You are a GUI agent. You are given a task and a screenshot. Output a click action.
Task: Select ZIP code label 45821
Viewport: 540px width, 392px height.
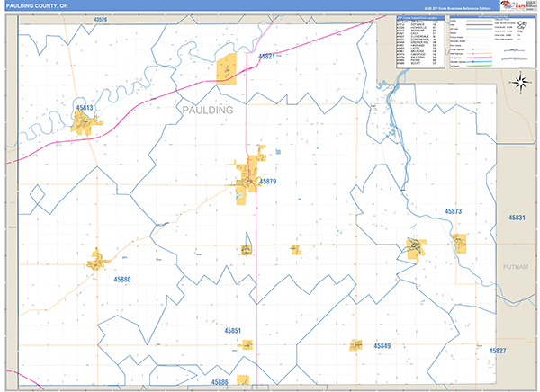click(x=266, y=57)
